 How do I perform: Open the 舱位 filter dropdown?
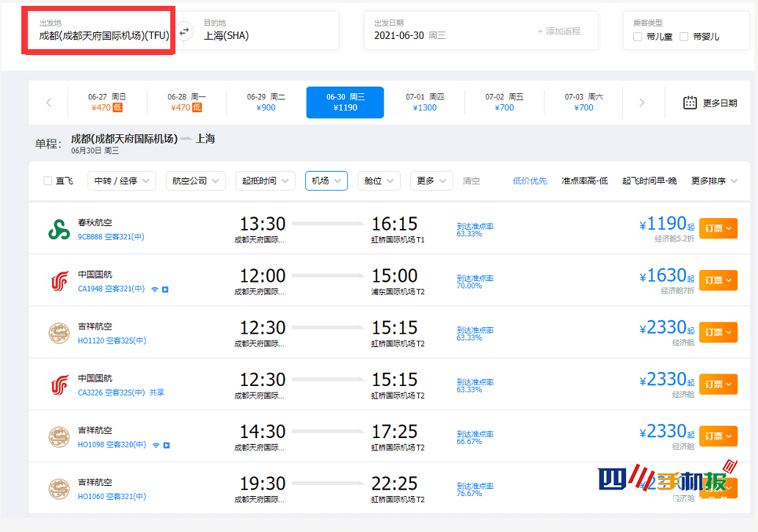[379, 181]
